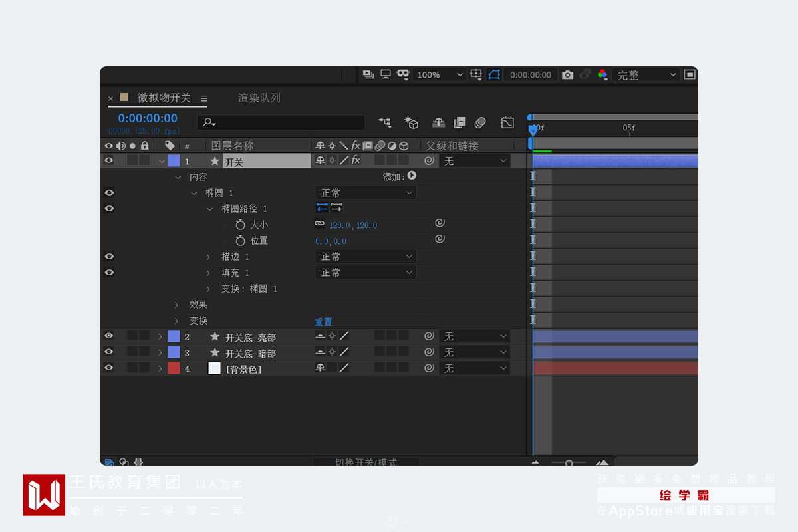The width and height of the screenshot is (798, 532).
Task: Enable frame blending icon in timeline toolbar
Action: tap(459, 123)
